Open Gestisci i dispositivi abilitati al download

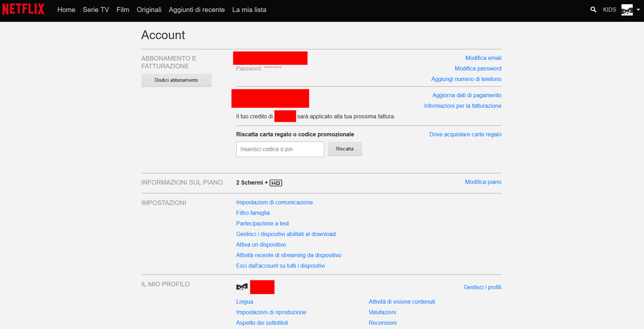(286, 234)
